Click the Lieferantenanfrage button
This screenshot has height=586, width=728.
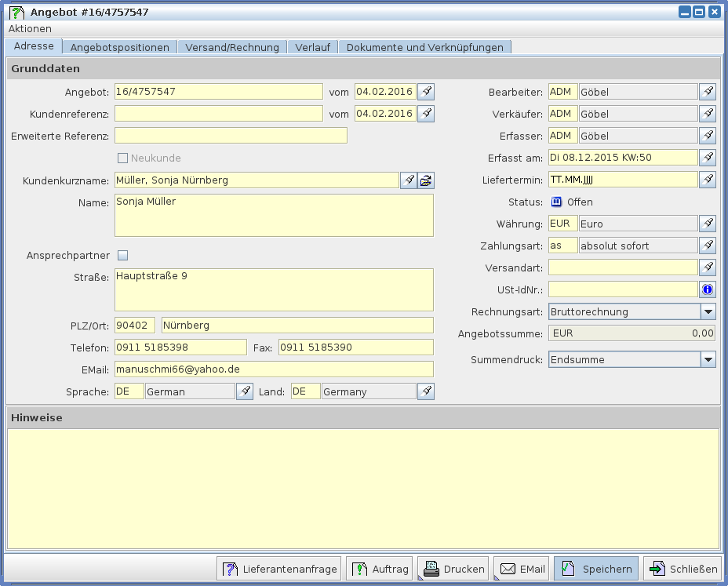coord(279,569)
